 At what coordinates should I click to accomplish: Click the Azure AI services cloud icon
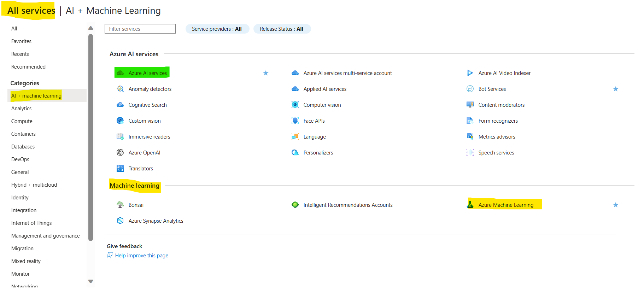120,73
